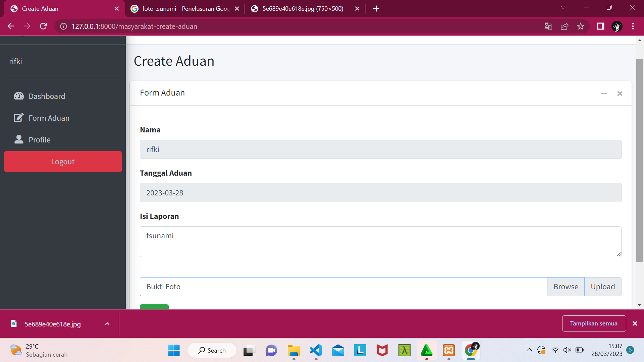
Task: Reload the page with the refresh icon
Action: click(43, 26)
